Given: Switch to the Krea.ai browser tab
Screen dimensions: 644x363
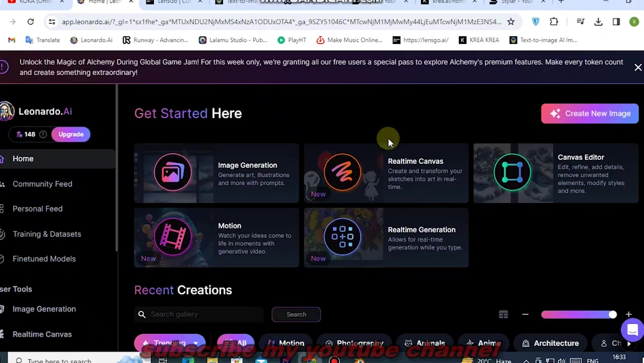Looking at the screenshot, I should pyautogui.click(x=448, y=2).
